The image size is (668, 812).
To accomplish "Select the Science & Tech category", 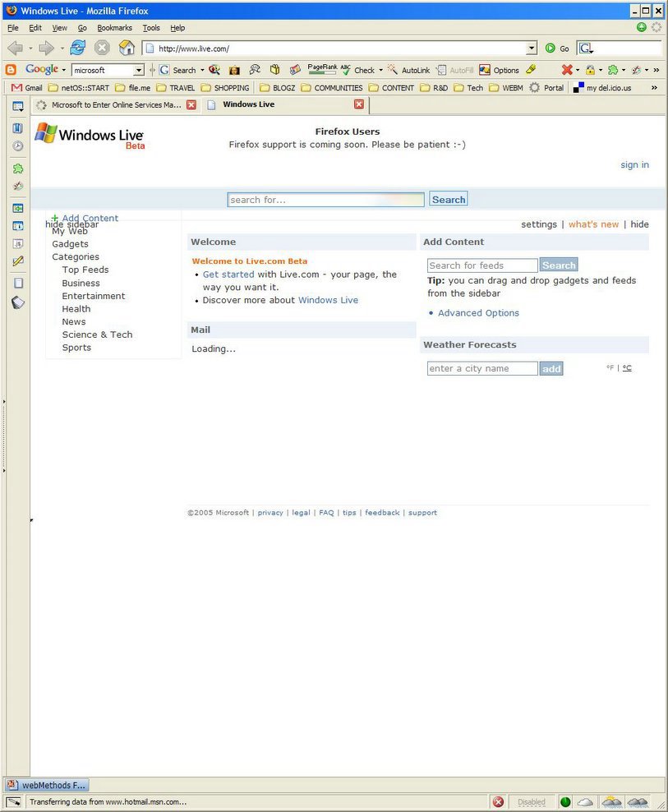I will point(97,334).
